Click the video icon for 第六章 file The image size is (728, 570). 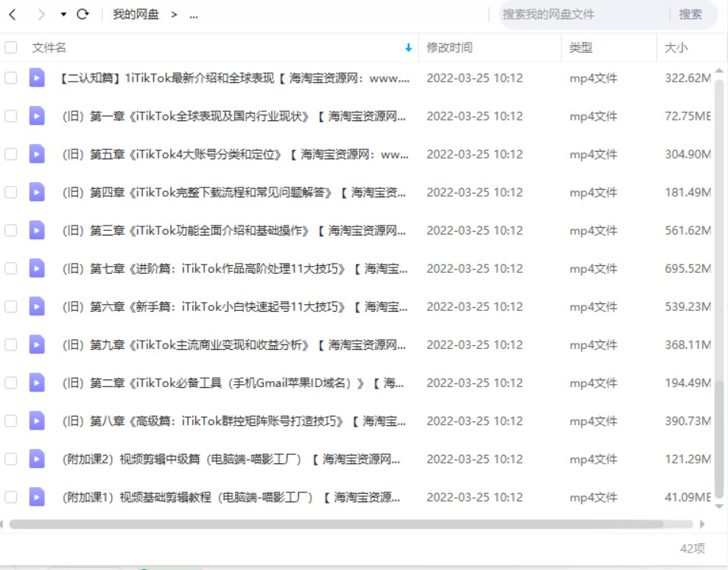(37, 306)
